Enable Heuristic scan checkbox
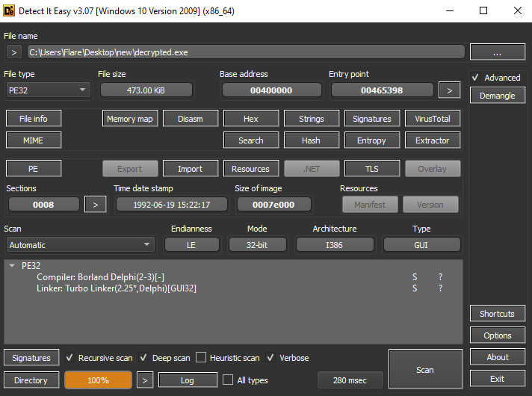This screenshot has width=532, height=396. 201,357
